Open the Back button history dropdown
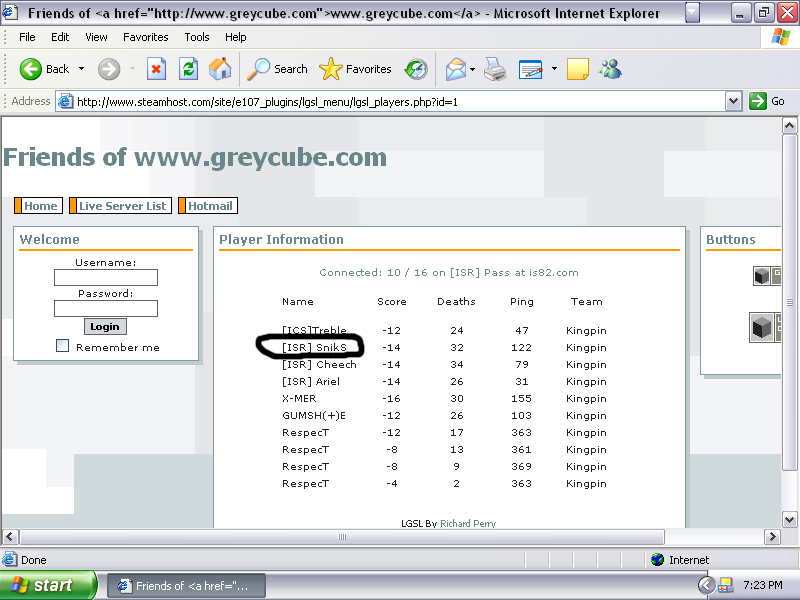Screen dimensions: 800x600 [81, 69]
